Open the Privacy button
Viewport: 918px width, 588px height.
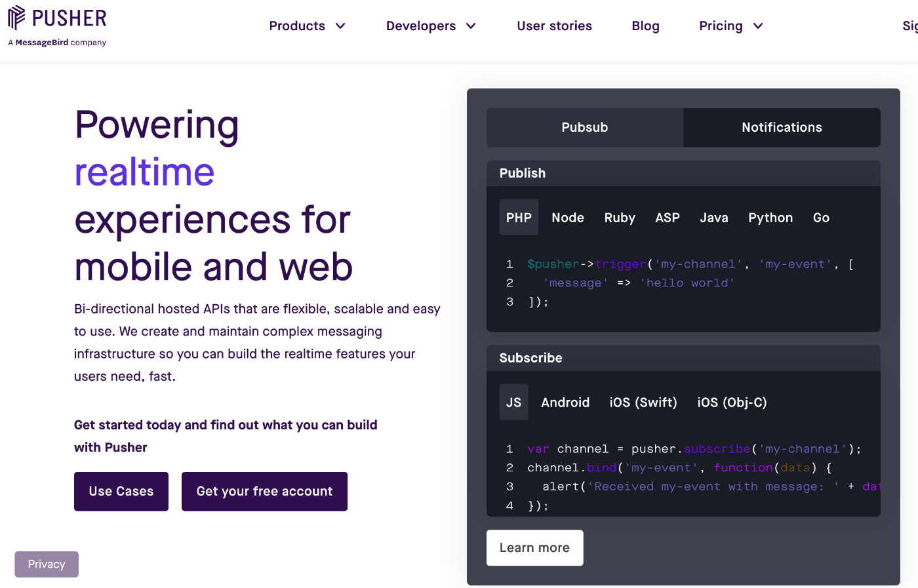point(47,564)
